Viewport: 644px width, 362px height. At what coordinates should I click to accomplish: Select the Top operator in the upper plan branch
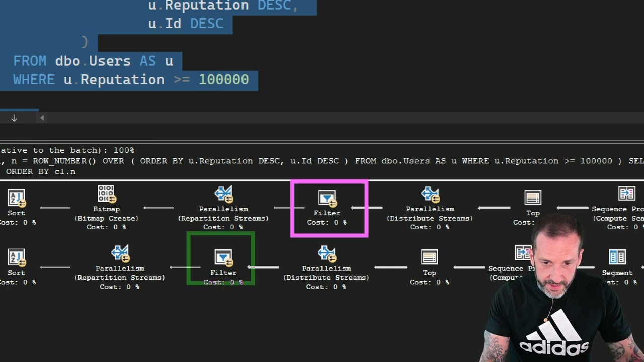tap(533, 199)
